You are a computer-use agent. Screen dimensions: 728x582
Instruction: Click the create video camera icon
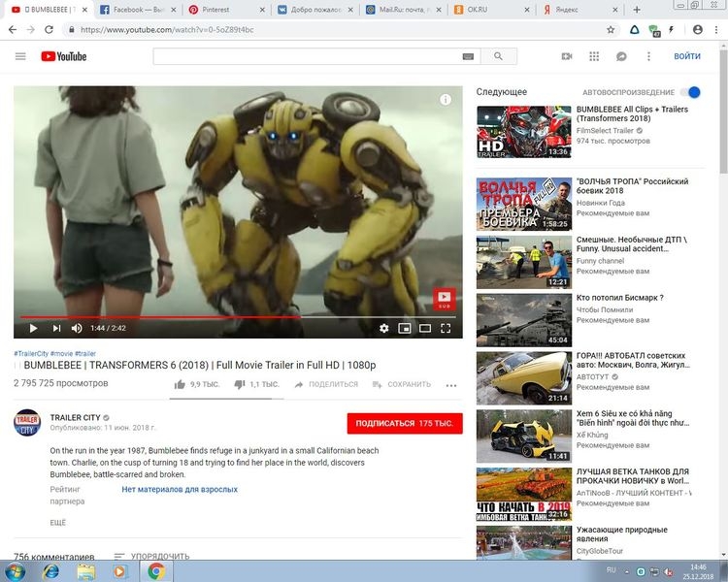point(567,56)
